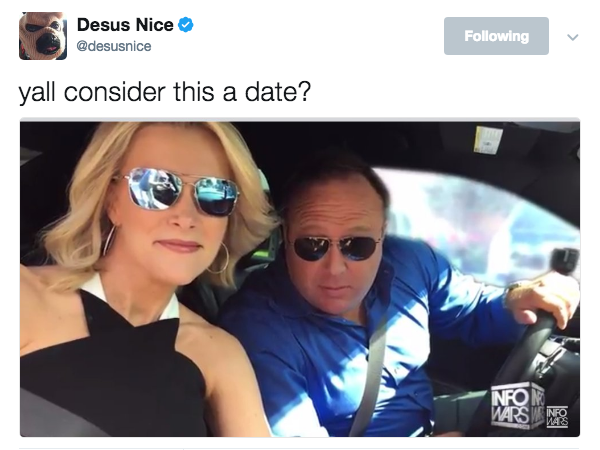Select the tweet text 'yall consider this a date?'
The image size is (600, 450).
pyautogui.click(x=165, y=92)
